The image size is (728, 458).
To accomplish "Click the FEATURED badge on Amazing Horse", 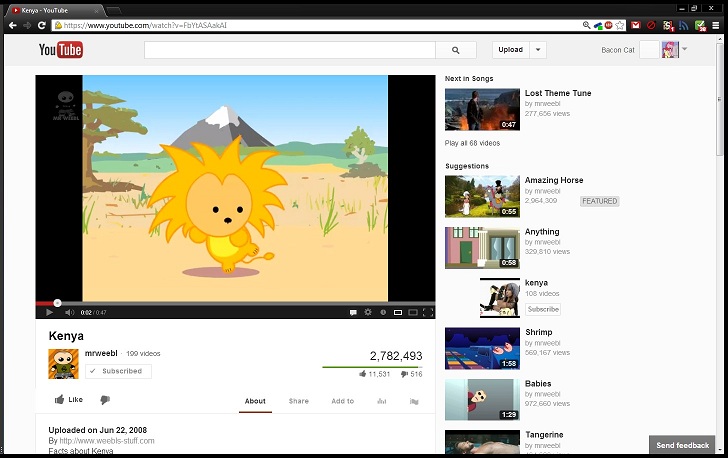I will click(x=600, y=201).
